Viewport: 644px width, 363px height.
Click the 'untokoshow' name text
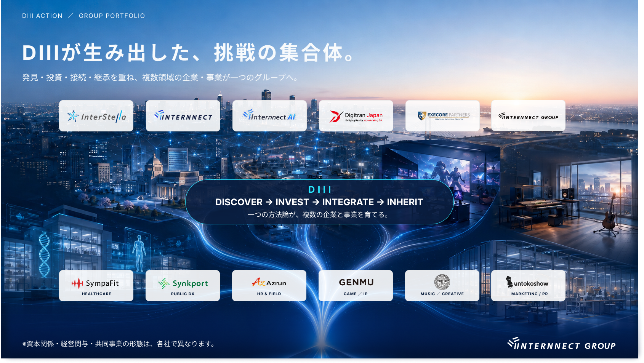[531, 283]
